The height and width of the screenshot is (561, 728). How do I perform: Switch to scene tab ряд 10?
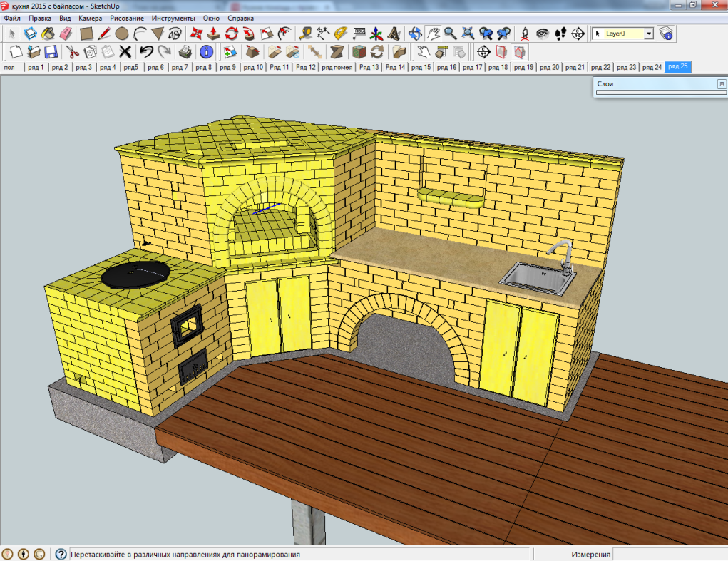click(x=253, y=67)
